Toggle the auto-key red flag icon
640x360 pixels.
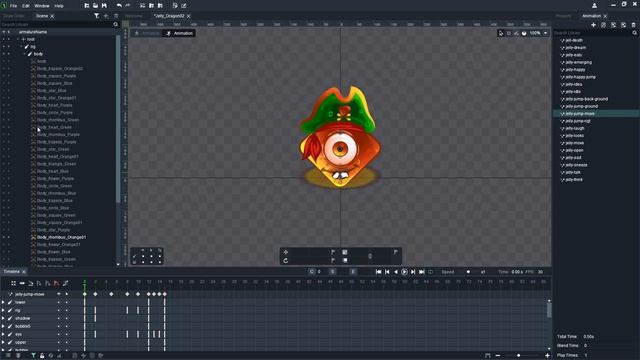coord(56,283)
